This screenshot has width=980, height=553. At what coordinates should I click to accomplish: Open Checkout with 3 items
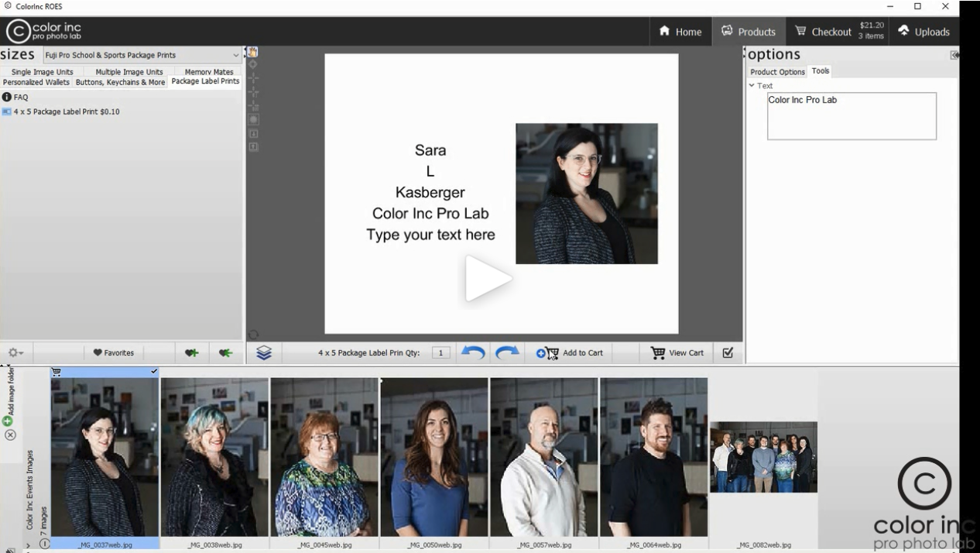pyautogui.click(x=839, y=32)
